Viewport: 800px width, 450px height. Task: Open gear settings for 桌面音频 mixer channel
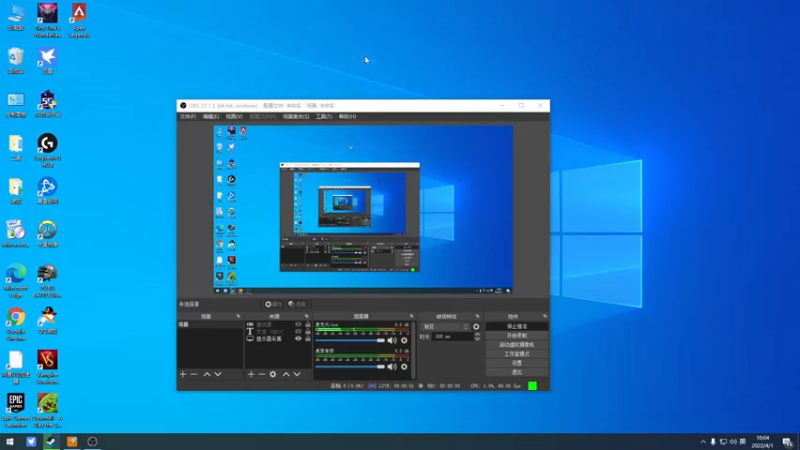tap(404, 366)
